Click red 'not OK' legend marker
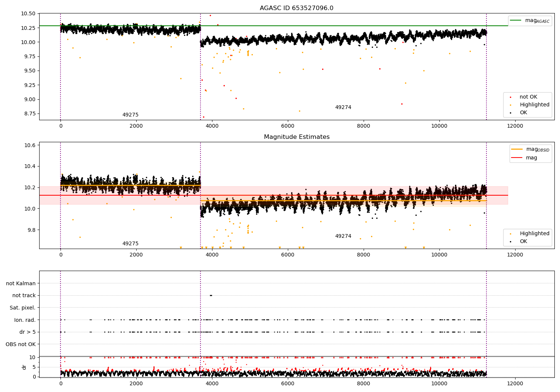The image size is (560, 392). pyautogui.click(x=510, y=97)
